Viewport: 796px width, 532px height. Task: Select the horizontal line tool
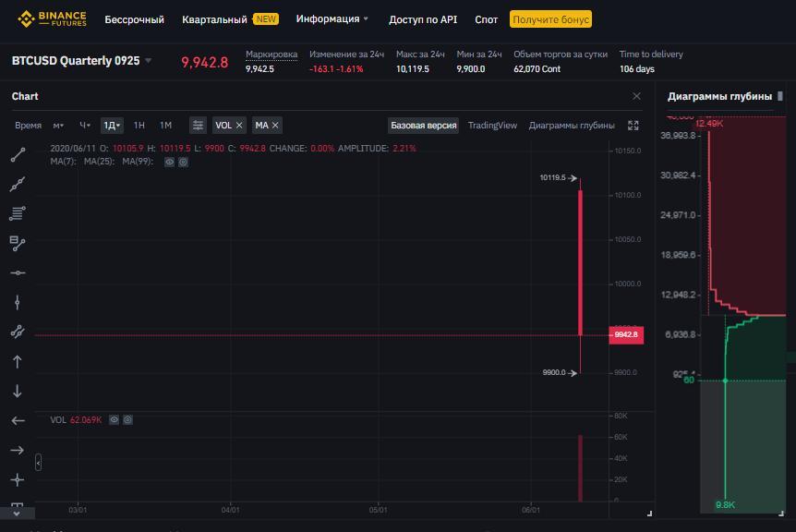[18, 273]
